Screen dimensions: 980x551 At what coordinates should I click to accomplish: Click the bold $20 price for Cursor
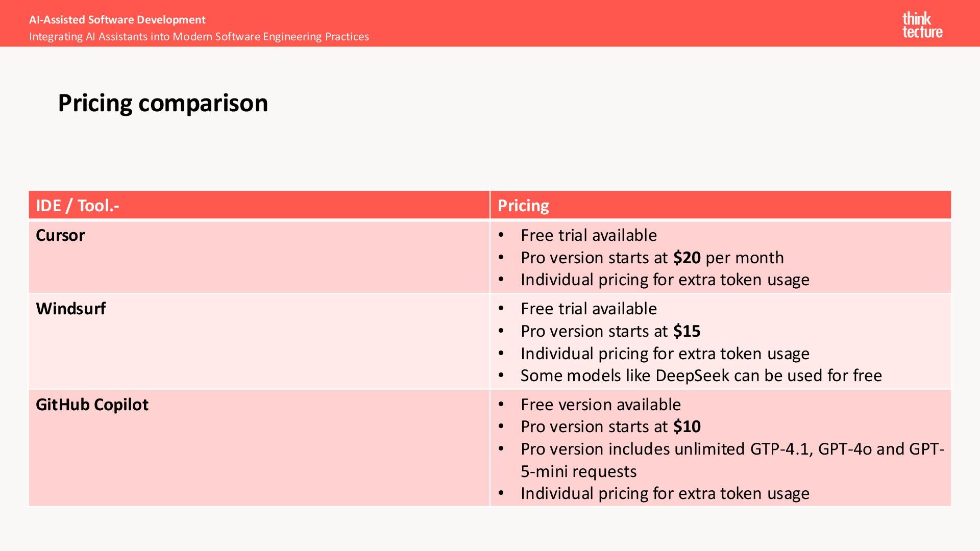(687, 258)
